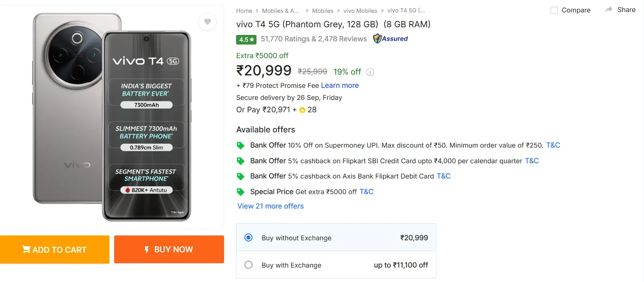Click the 4.5 star rating badge
The width and height of the screenshot is (644, 282).
click(246, 39)
